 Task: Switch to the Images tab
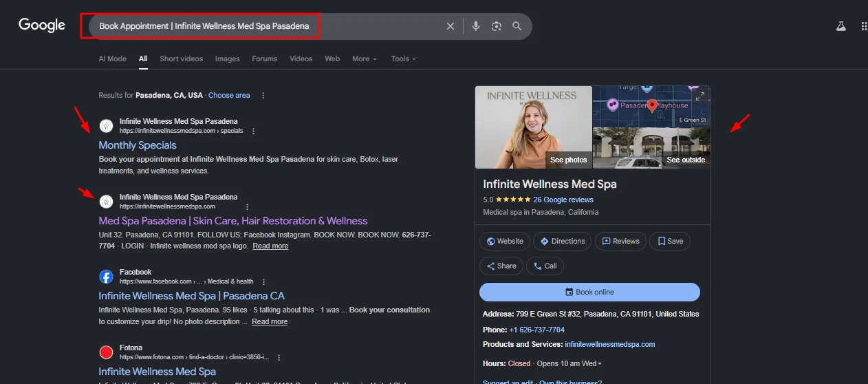[x=227, y=59]
